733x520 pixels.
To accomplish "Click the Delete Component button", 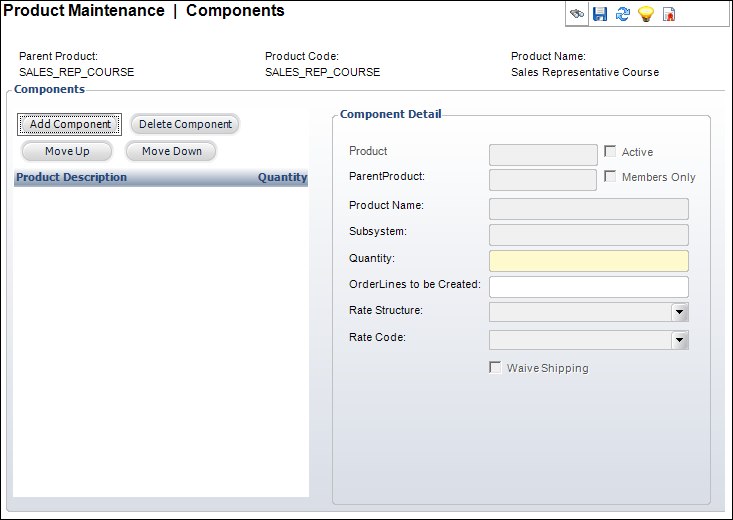I will pos(185,124).
